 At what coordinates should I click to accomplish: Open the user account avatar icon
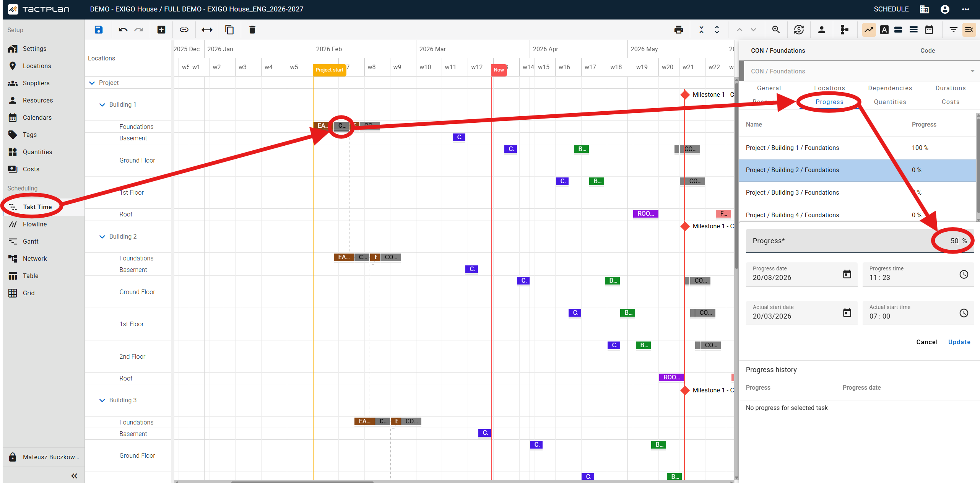click(x=945, y=9)
